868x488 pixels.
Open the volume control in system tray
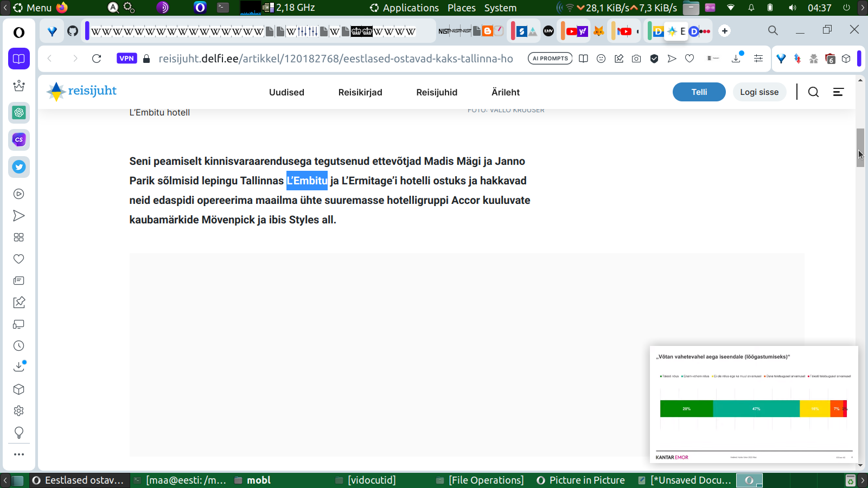793,8
